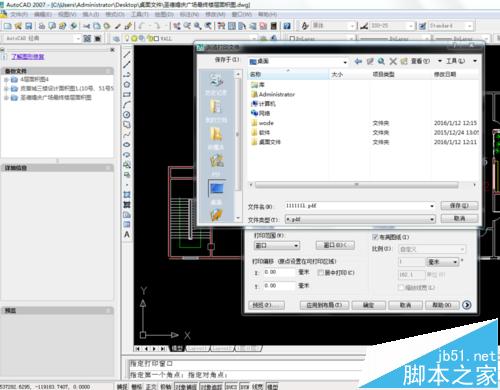Image resolution: width=500 pixels, height=390 pixels.
Task: Click Apply to Layout in the plot dialog
Action: [x=324, y=305]
